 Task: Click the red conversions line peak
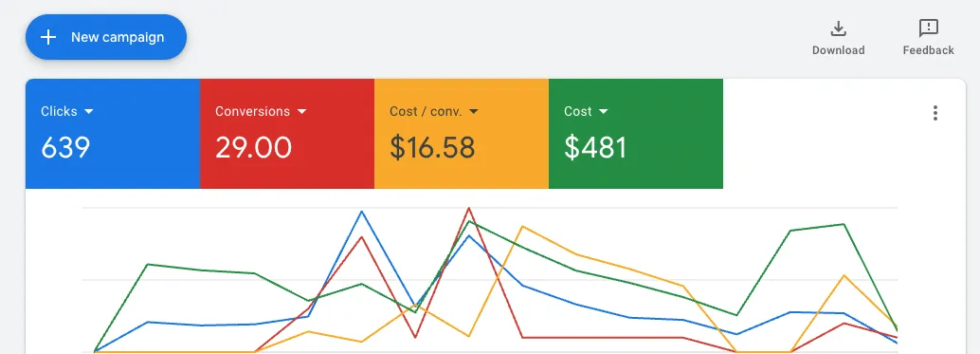pos(469,208)
